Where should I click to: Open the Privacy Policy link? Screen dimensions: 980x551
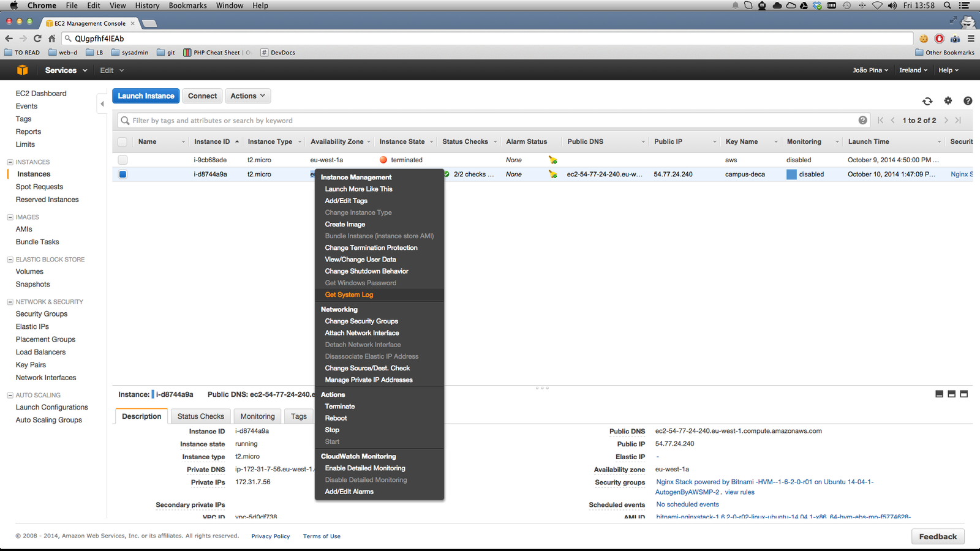coord(271,536)
